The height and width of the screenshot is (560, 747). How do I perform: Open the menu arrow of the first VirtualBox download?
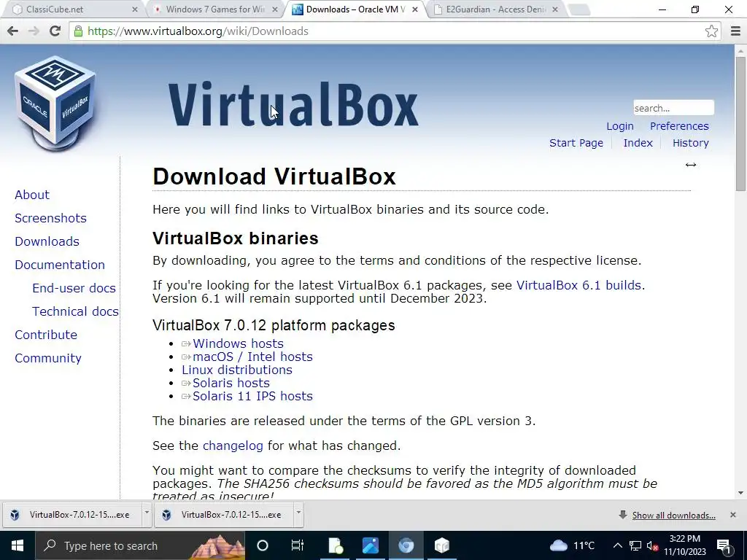click(147, 513)
